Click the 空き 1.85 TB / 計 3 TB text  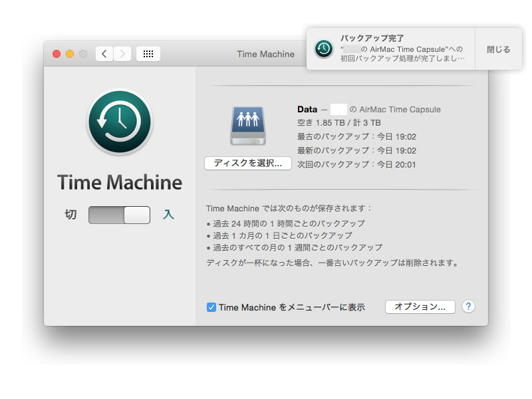tap(339, 123)
